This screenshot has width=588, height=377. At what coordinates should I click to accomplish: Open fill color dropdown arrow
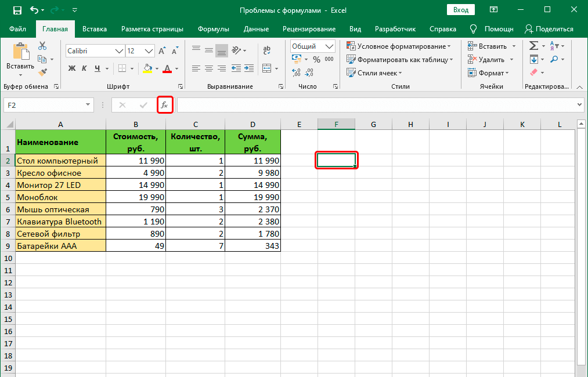[157, 68]
